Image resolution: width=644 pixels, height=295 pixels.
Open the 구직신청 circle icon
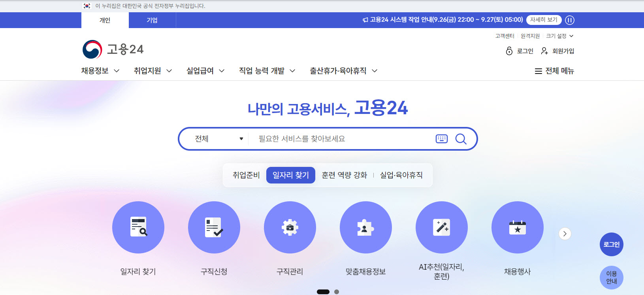coord(214,227)
